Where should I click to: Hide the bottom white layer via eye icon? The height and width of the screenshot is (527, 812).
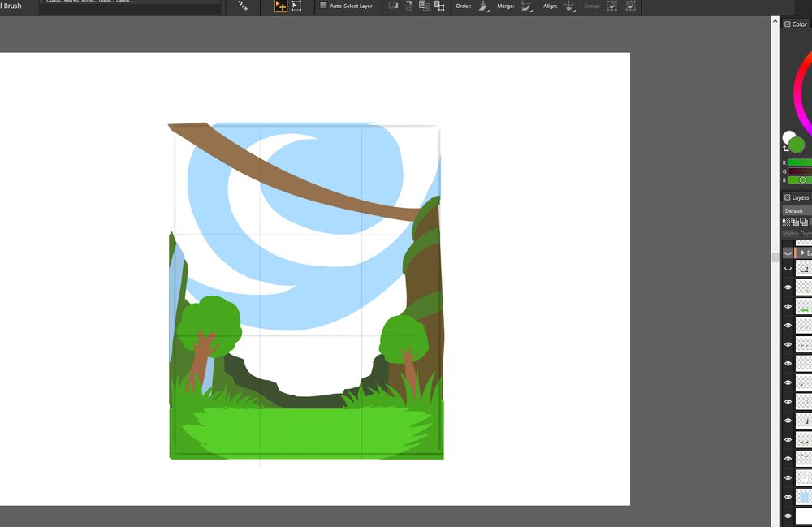point(788,516)
